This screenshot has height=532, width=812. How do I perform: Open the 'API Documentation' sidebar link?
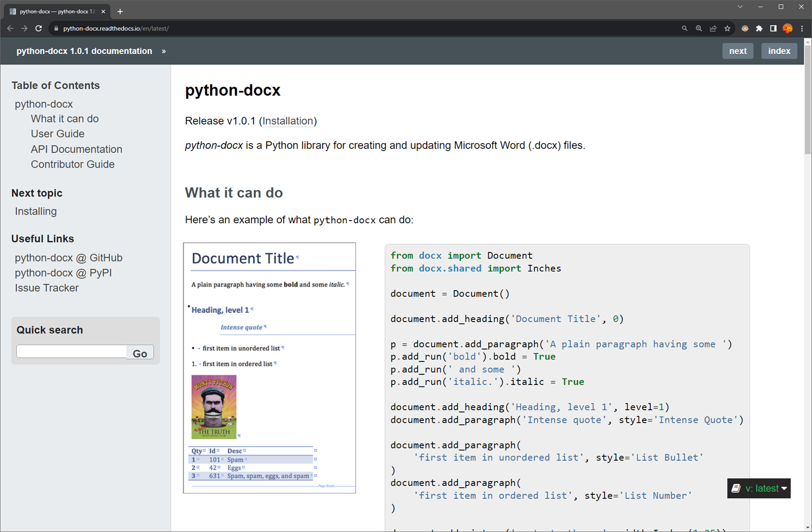[76, 149]
